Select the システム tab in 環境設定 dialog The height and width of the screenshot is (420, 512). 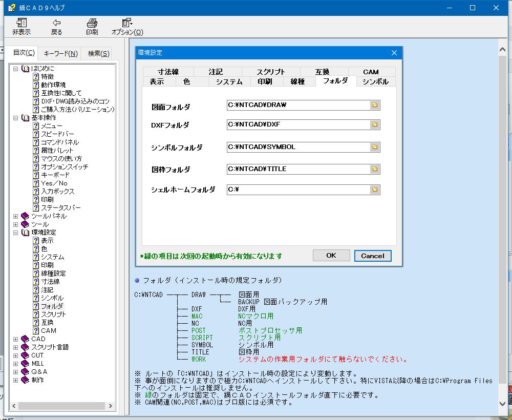coord(229,81)
